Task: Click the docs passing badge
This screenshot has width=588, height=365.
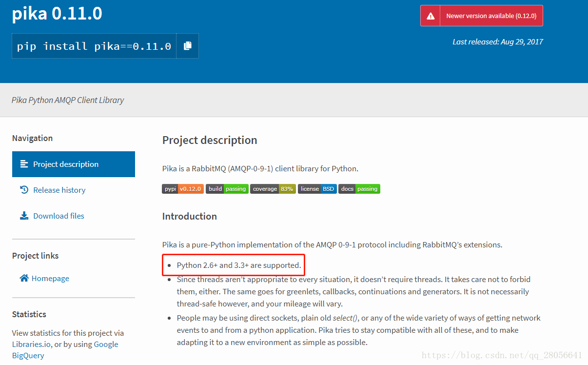Action: click(x=359, y=189)
